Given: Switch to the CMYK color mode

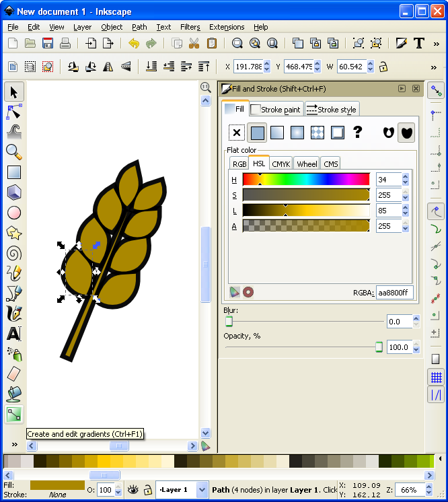Looking at the screenshot, I should [281, 164].
